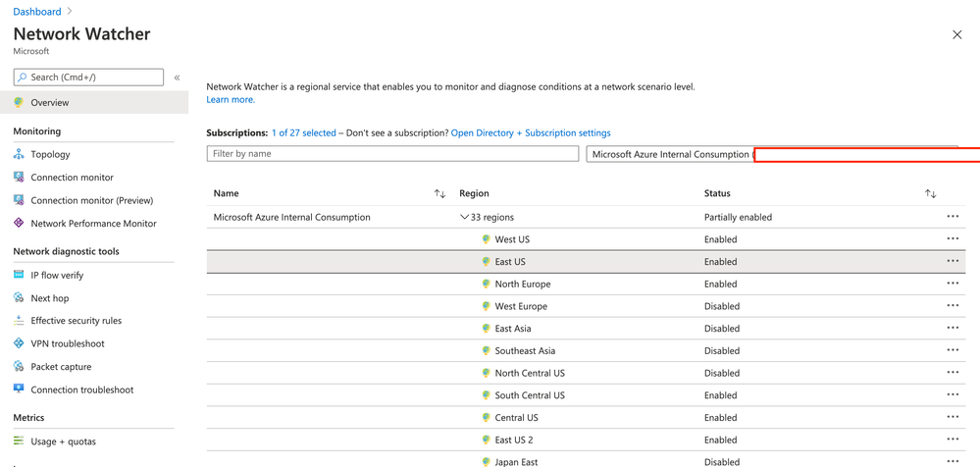Click the IP flow verify icon
The width and height of the screenshot is (980, 467).
coord(19,275)
